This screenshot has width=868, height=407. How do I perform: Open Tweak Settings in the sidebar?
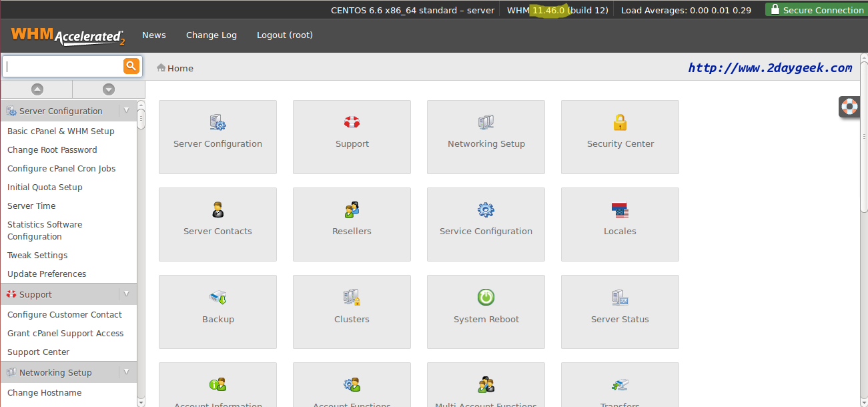pyautogui.click(x=37, y=256)
